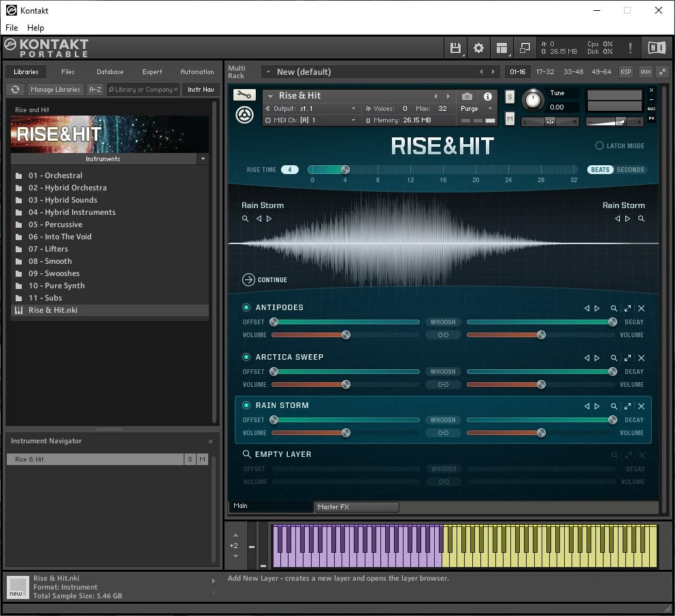This screenshot has width=675, height=616.
Task: Toggle Whoosh on Antipodes layer
Action: (443, 322)
